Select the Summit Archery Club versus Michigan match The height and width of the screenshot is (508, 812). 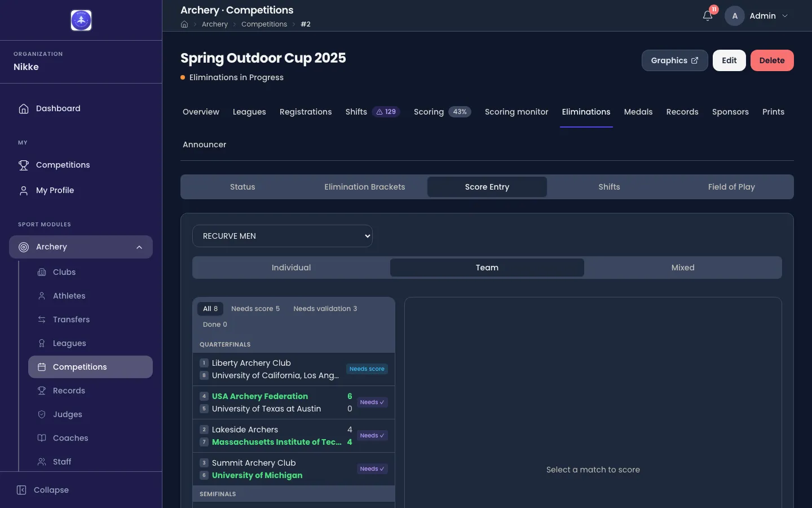294,469
